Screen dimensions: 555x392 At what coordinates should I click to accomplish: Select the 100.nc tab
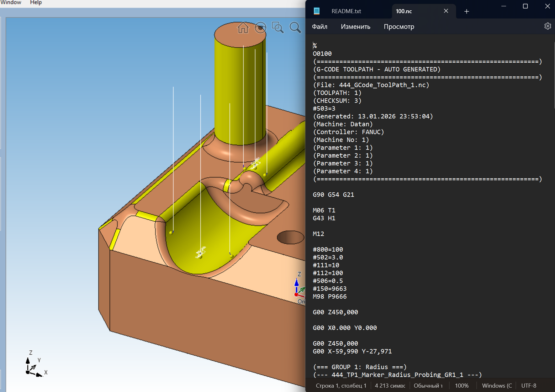click(x=404, y=11)
